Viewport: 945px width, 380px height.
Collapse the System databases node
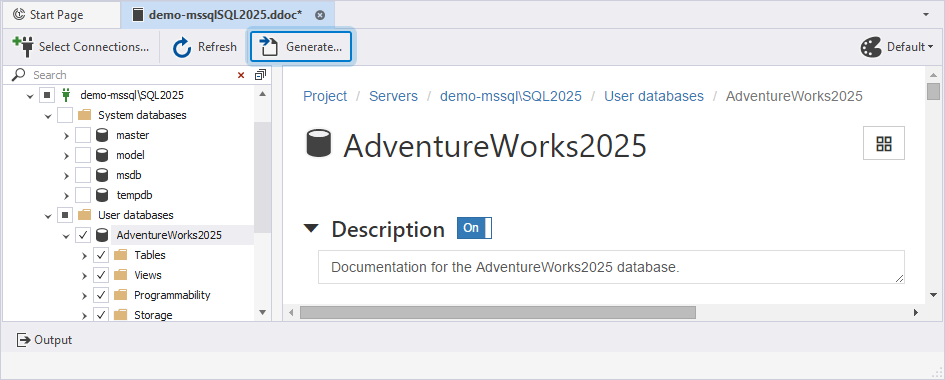tap(48, 116)
